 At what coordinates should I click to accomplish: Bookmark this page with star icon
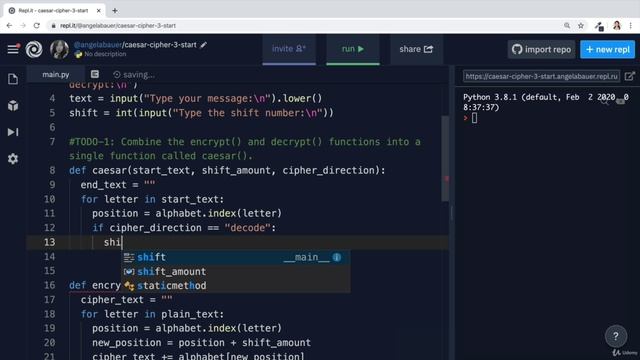point(580,26)
